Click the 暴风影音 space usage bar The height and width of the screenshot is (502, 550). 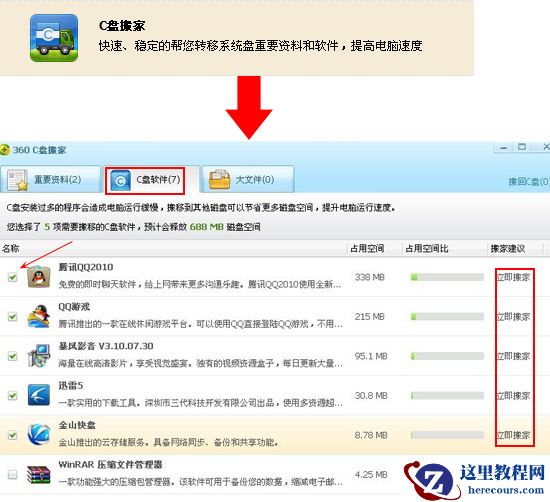[x=447, y=356]
